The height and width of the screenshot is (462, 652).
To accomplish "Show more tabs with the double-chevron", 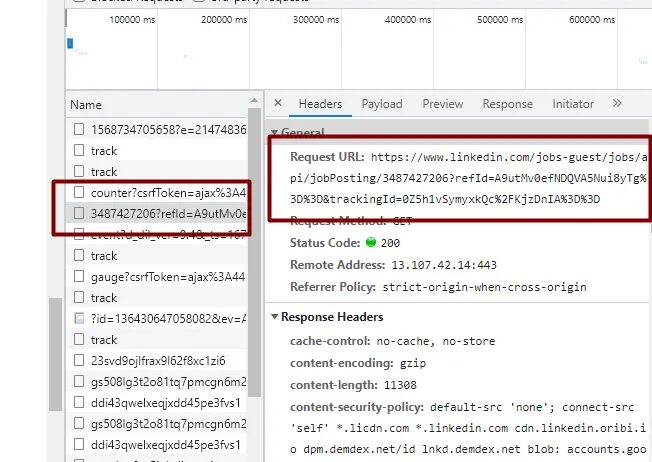I will click(617, 103).
